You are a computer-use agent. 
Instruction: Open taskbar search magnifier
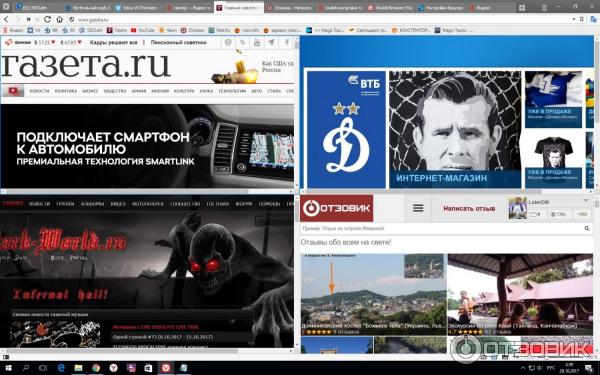(x=26, y=368)
